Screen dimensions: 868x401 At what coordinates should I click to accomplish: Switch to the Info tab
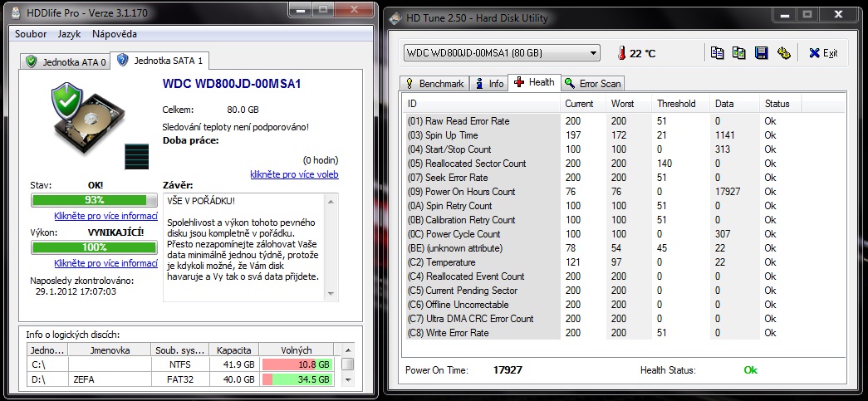tap(489, 84)
